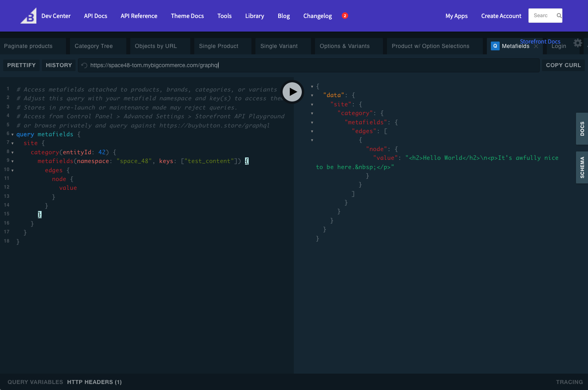
Task: Select the Metafields tab
Action: 515,46
